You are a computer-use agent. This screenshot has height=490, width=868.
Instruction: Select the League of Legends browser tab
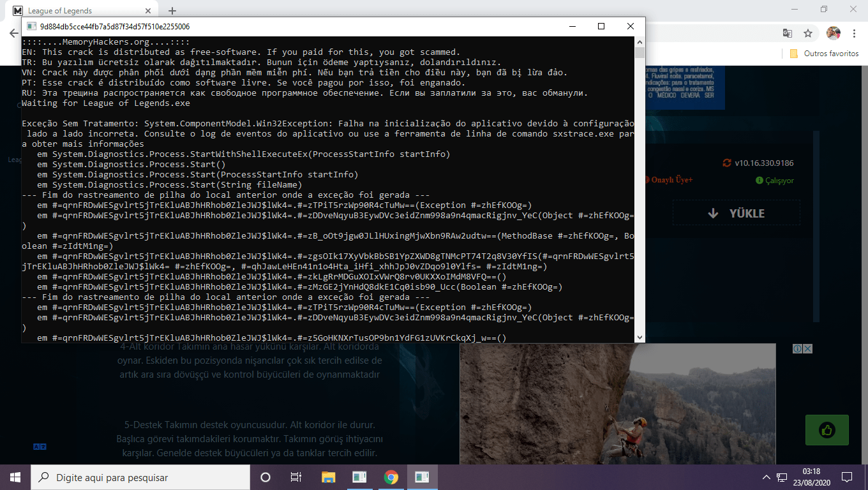click(80, 10)
